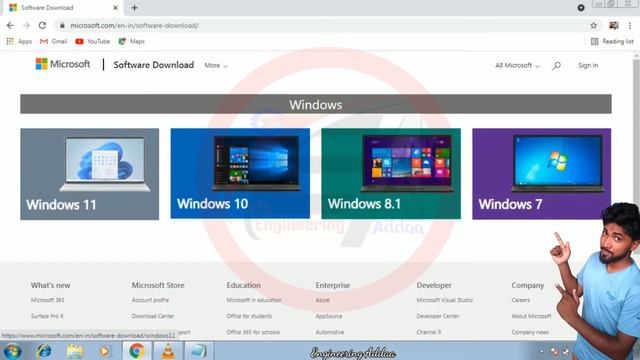640x360 pixels.
Task: Click the Developer Center footer link
Action: tap(438, 316)
